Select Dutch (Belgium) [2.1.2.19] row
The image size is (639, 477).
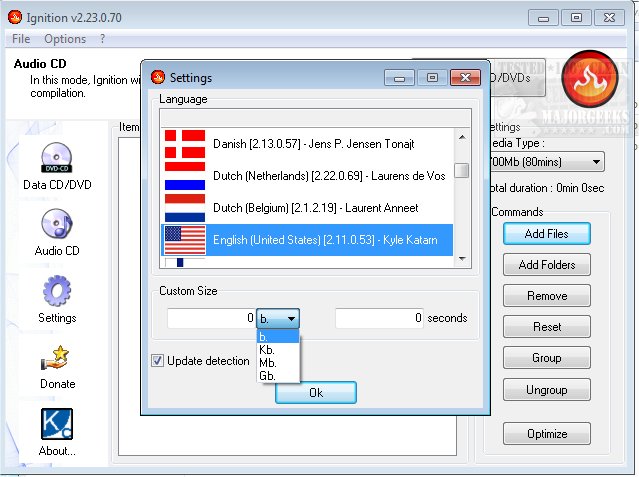pyautogui.click(x=307, y=208)
